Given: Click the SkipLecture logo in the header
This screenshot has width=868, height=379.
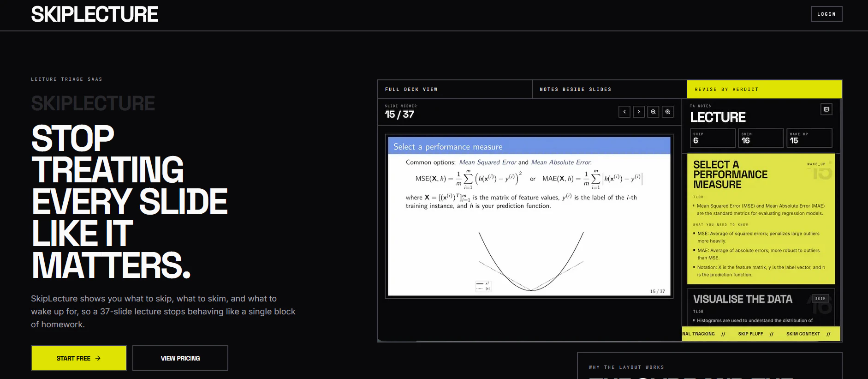Looking at the screenshot, I should tap(95, 14).
